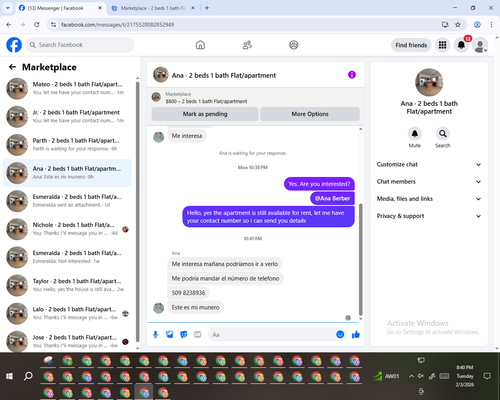
Task: Choose a GIF icon
Action: point(198,334)
